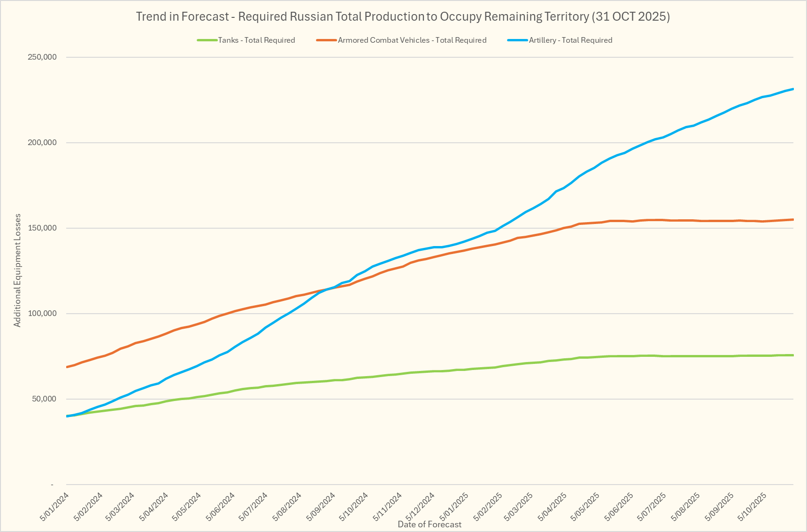Select the left start of the orange line
Viewport: 807px width, 532px height.
pyautogui.click(x=68, y=367)
